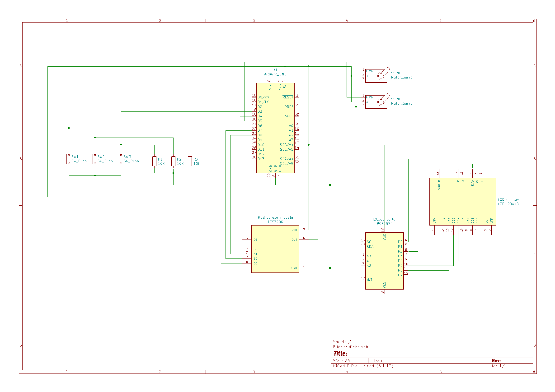
Task: Click the Date field in title block
Action: coord(379,361)
